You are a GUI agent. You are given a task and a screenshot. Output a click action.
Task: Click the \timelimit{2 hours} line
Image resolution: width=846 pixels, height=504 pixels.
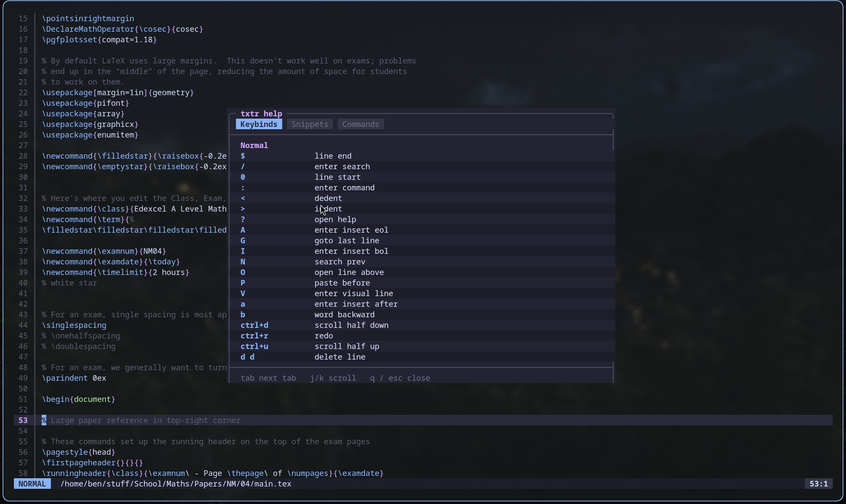point(115,272)
